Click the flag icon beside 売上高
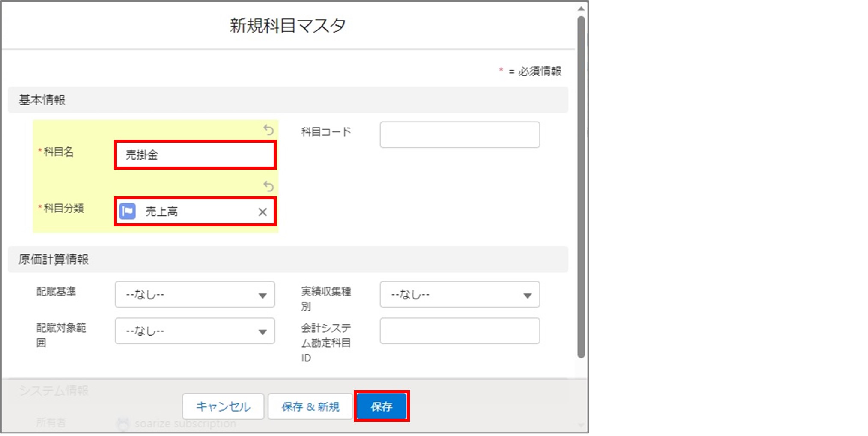868x436 pixels. (x=128, y=211)
